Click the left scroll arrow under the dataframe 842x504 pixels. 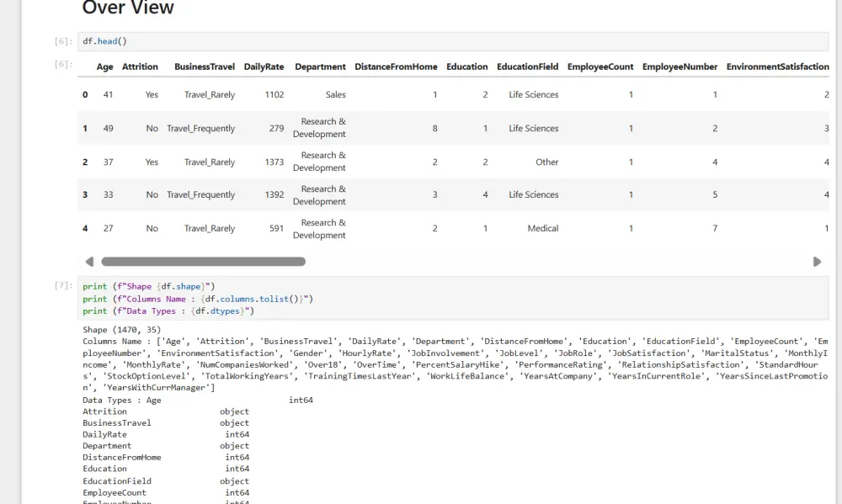[90, 262]
